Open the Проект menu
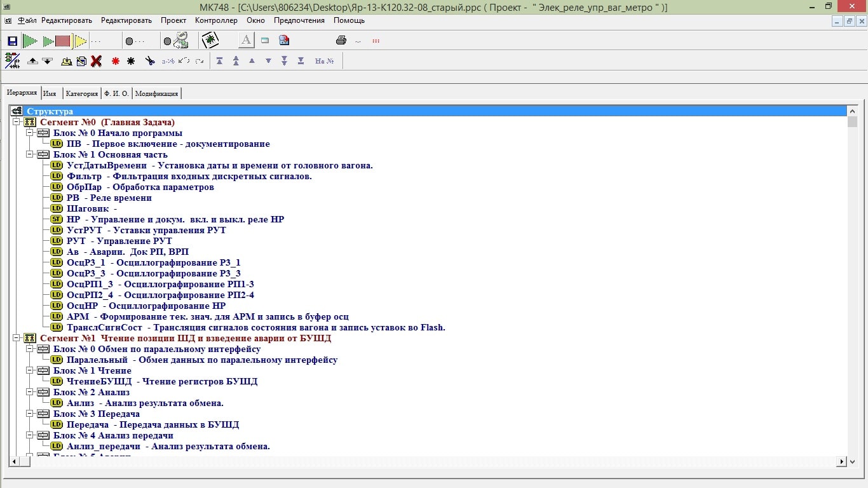 (x=173, y=20)
